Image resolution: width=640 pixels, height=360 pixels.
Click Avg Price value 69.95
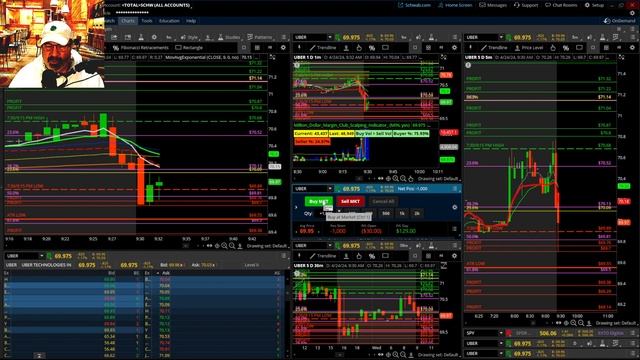click(x=307, y=231)
